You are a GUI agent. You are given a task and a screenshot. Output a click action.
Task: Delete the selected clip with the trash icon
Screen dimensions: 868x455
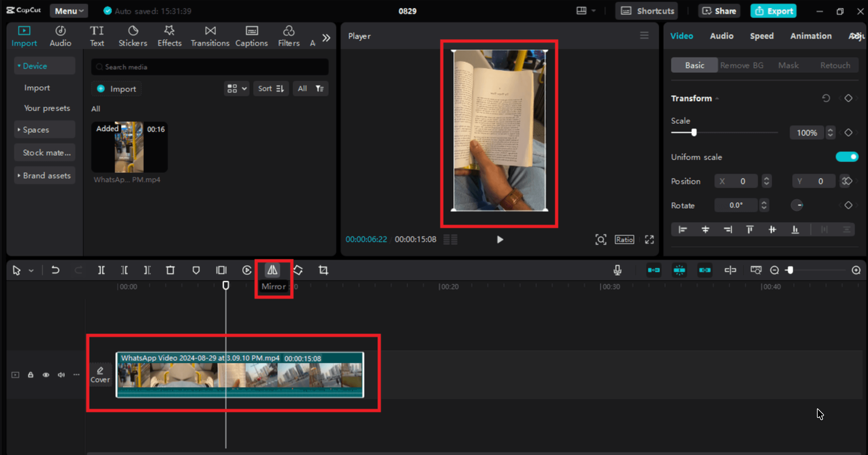tap(170, 270)
